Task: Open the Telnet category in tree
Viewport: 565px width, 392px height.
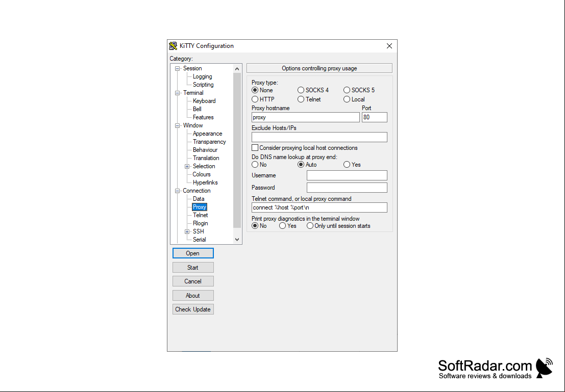Action: [x=200, y=215]
